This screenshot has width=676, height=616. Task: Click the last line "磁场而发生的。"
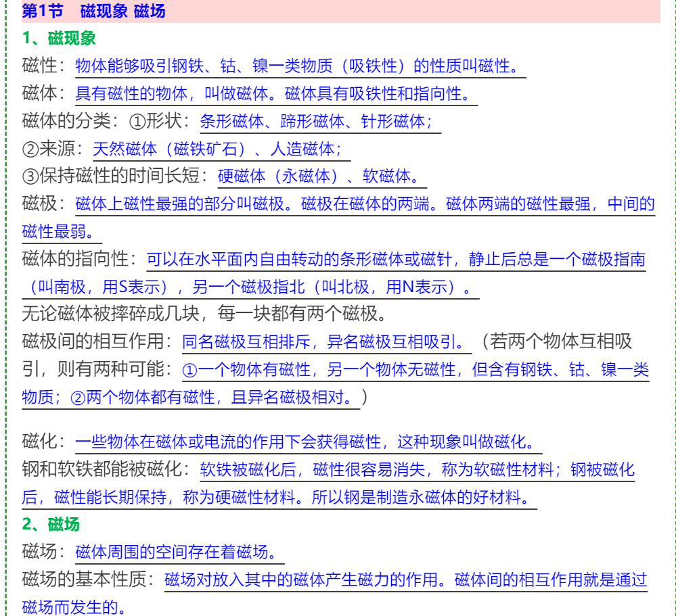tap(74, 607)
